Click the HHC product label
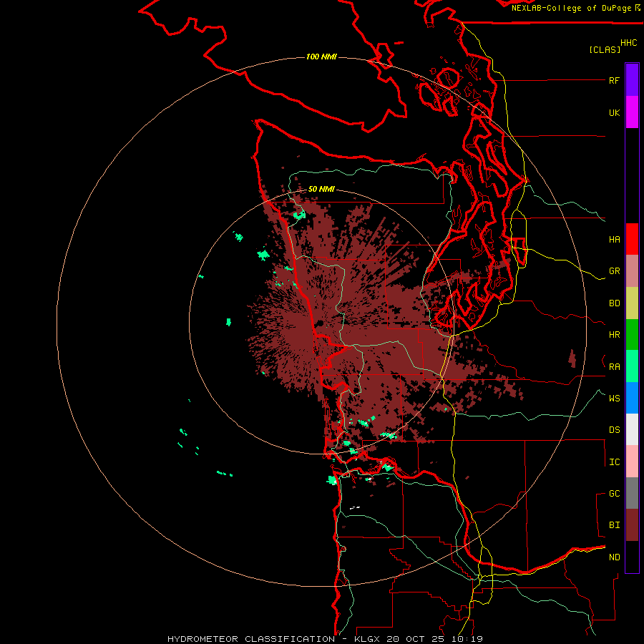The image size is (644, 644). [x=628, y=43]
